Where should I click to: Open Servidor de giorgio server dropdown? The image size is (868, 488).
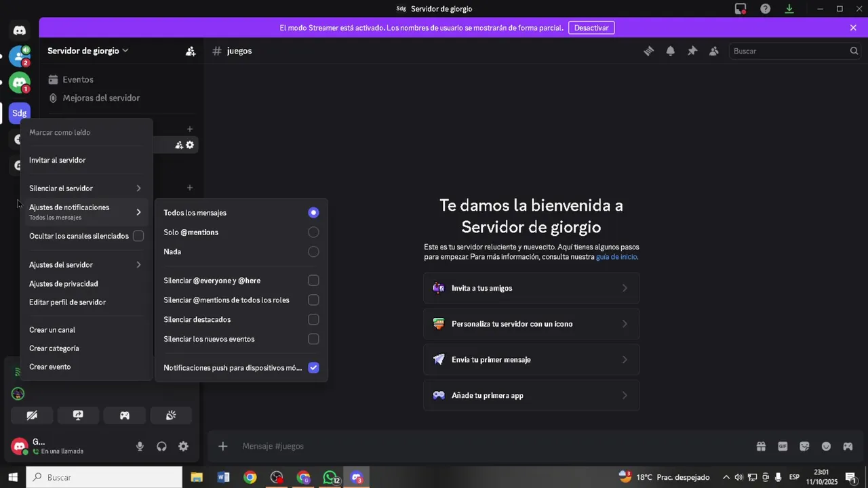[x=88, y=51]
